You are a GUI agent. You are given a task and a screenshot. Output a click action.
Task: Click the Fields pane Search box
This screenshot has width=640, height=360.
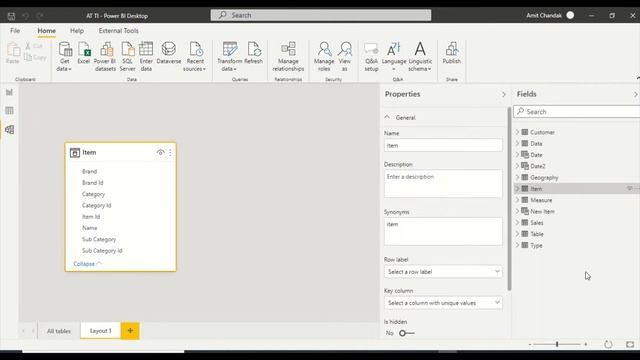tap(577, 111)
